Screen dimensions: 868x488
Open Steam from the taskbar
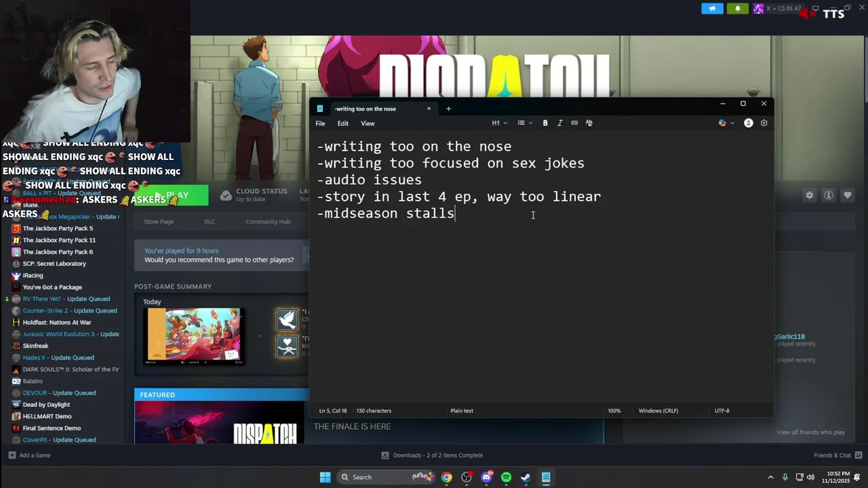(526, 477)
